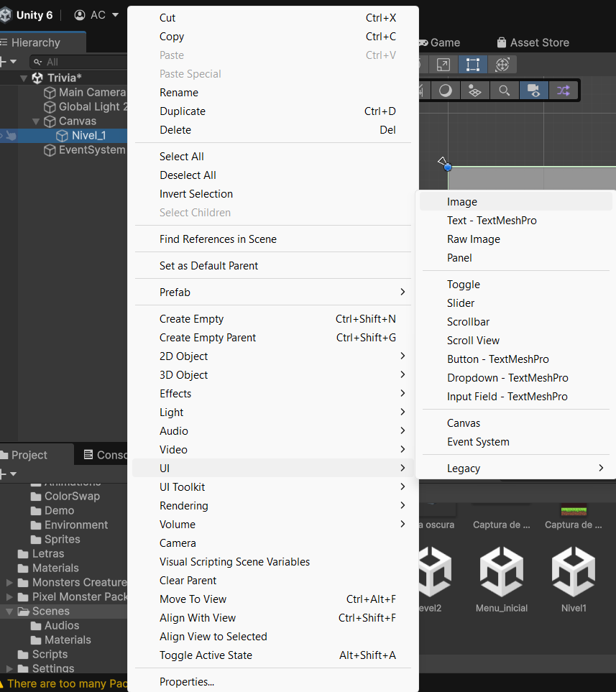Viewport: 616px width, 692px height.
Task: Select the Menu_inicial scene asset
Action: tap(502, 579)
